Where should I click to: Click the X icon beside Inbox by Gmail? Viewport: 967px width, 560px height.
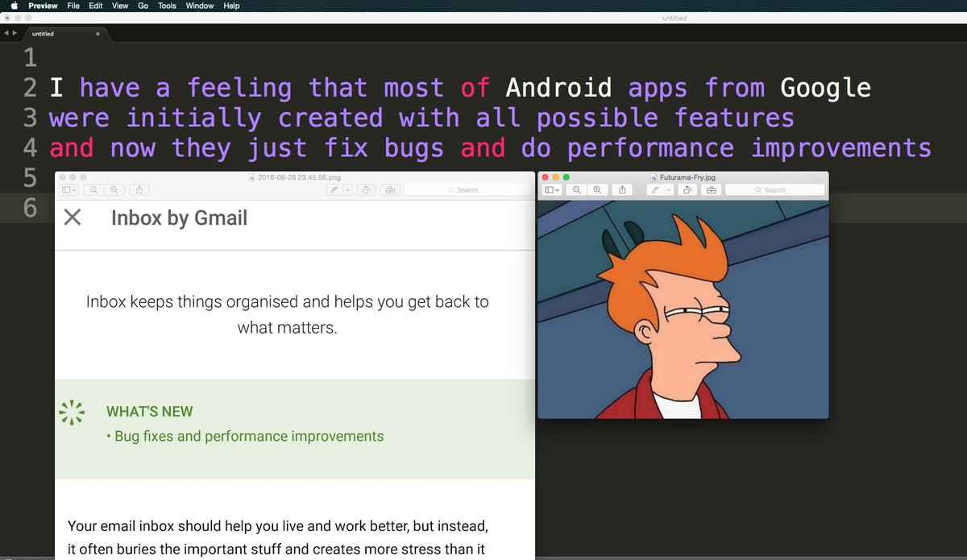tap(73, 218)
